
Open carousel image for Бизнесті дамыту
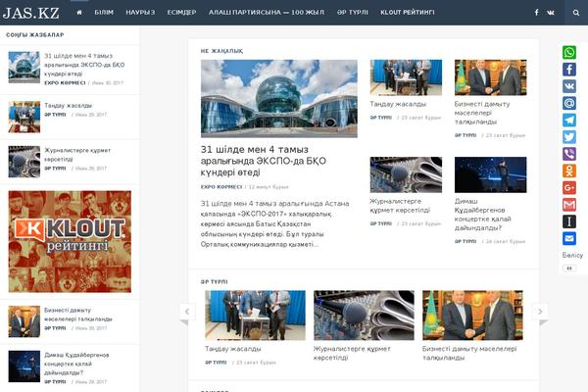472,316
